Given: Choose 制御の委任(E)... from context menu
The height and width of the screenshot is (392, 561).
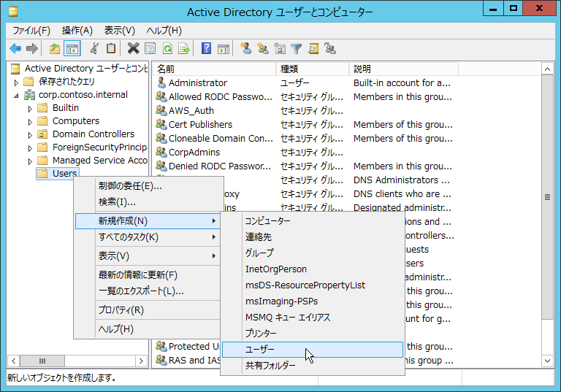Looking at the screenshot, I should pyautogui.click(x=147, y=186).
